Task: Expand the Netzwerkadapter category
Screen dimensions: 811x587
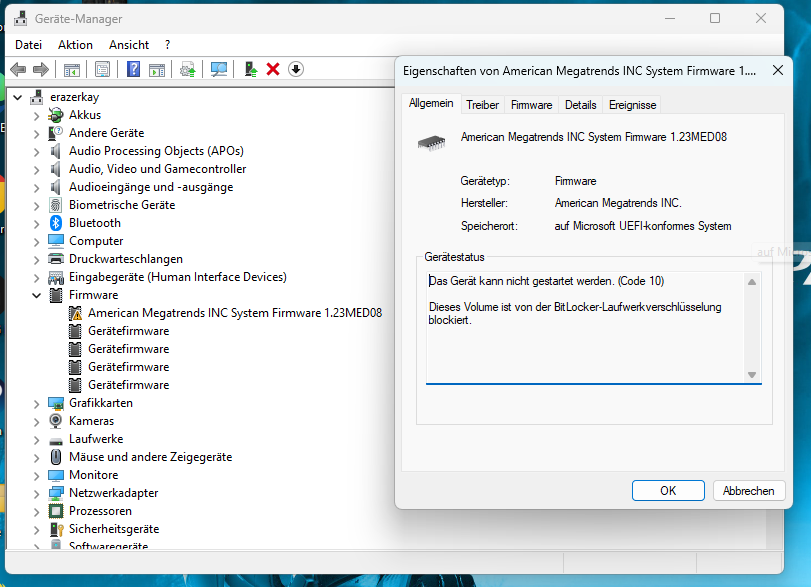Action: 37,493
